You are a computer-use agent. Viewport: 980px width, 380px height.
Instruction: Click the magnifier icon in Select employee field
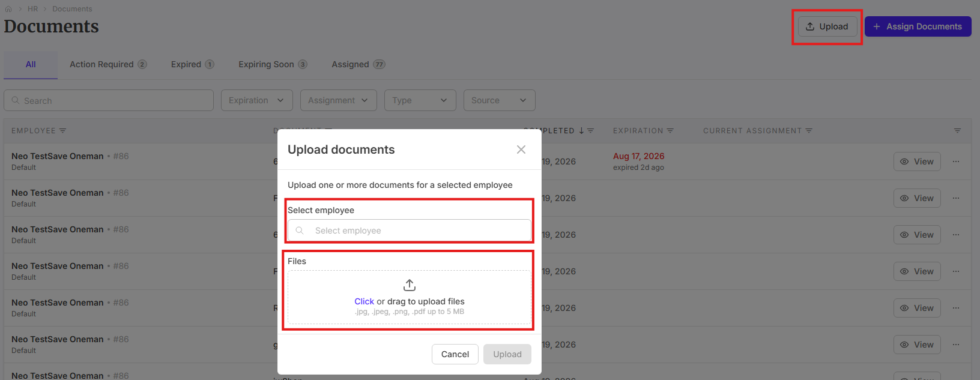(x=300, y=231)
